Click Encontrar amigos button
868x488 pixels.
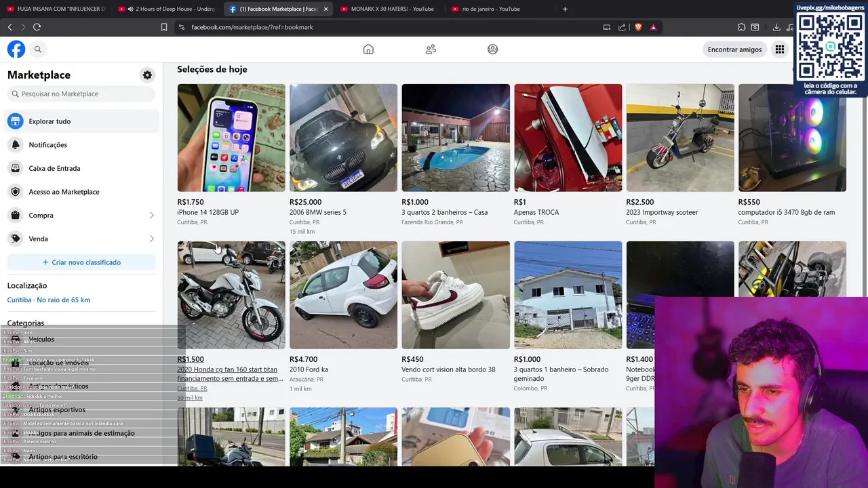point(734,49)
